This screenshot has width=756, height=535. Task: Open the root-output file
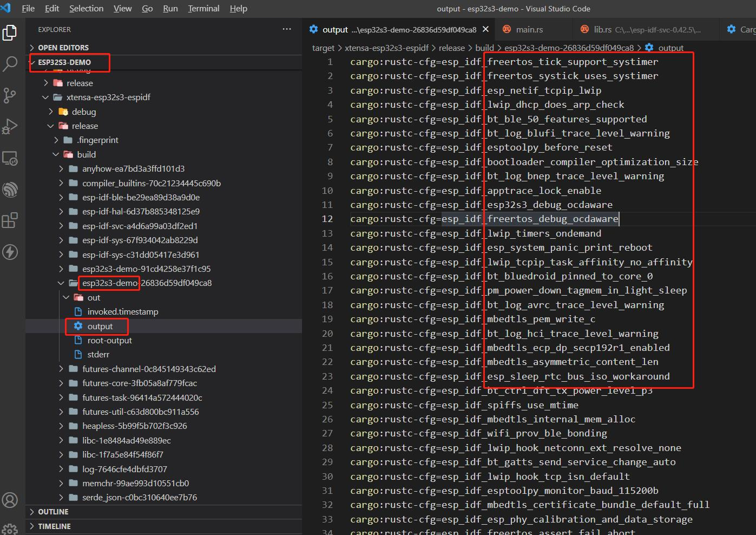pyautogui.click(x=109, y=341)
